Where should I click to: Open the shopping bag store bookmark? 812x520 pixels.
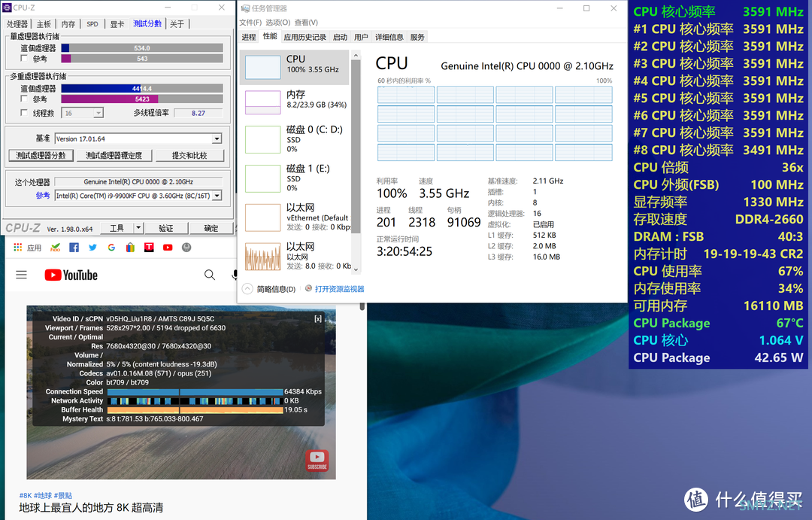(130, 248)
